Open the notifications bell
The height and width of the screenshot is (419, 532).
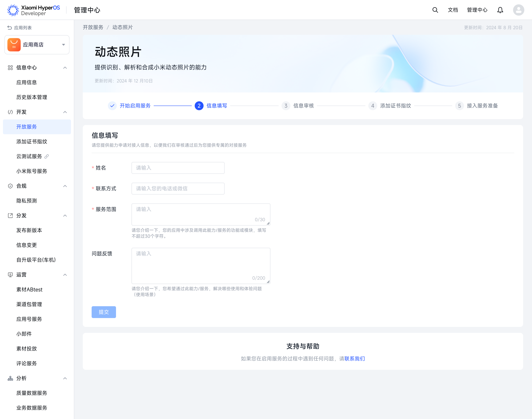pos(500,10)
